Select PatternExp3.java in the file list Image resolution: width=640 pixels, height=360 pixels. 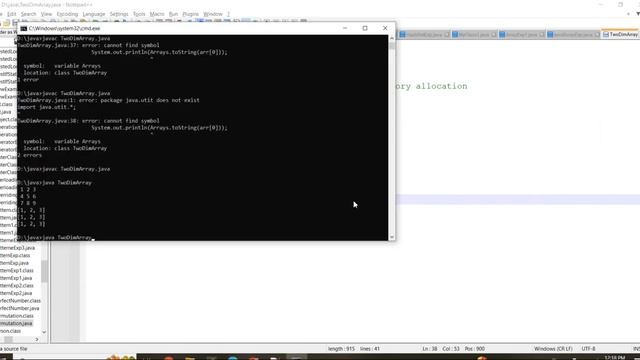[17, 248]
